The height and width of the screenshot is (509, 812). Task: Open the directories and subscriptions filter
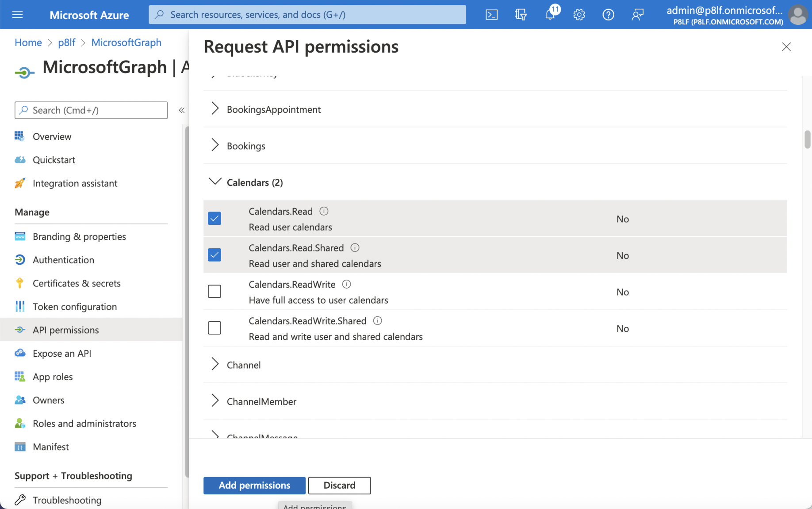point(521,15)
